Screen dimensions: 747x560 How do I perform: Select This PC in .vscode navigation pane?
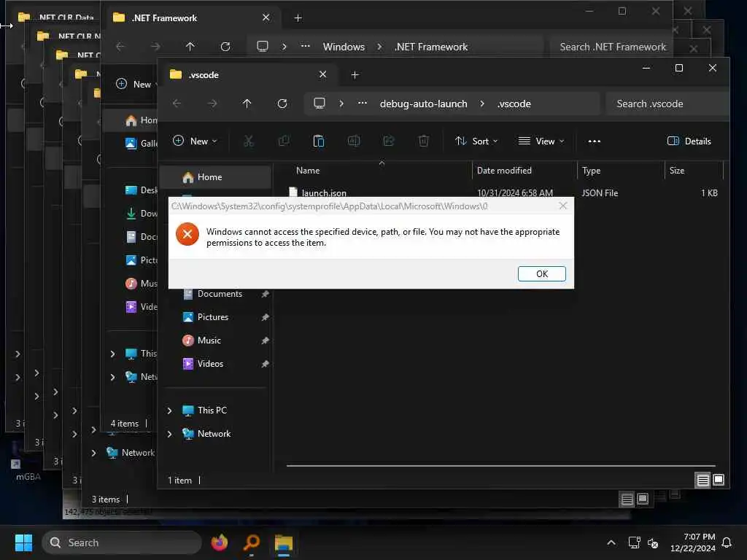point(212,411)
